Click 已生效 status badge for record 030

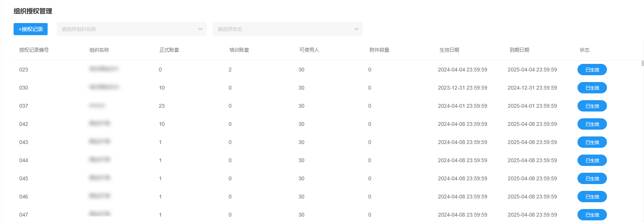point(592,88)
